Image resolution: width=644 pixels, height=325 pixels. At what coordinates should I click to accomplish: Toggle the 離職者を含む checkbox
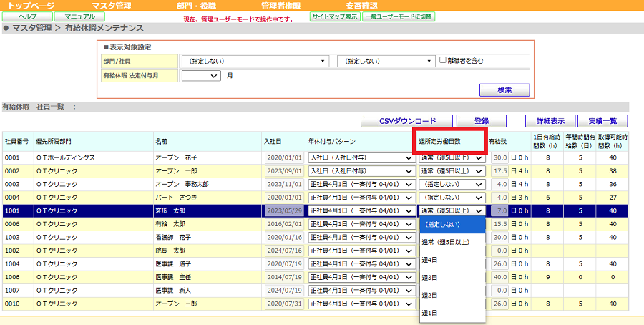443,60
